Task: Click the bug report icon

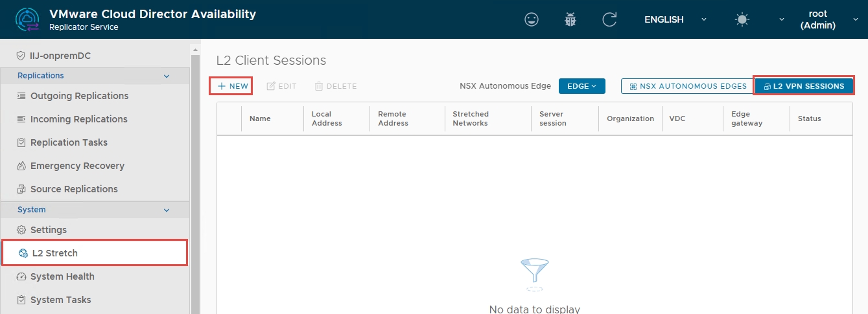Action: click(x=570, y=19)
